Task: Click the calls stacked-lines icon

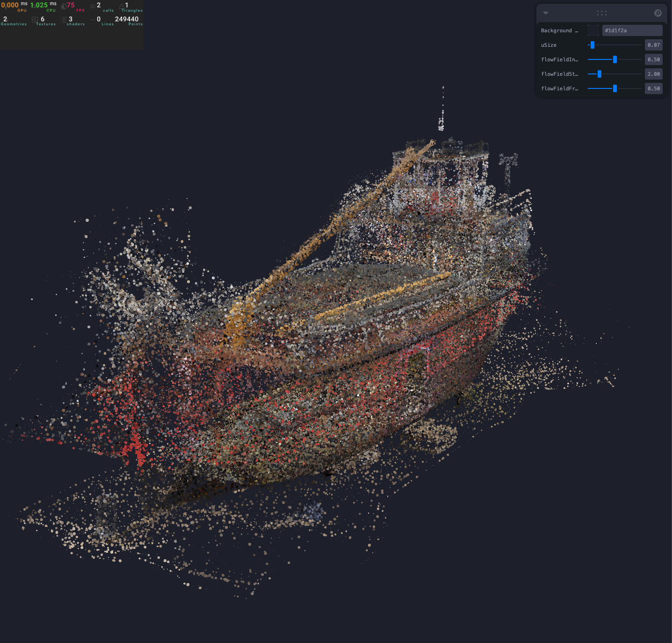Action: click(93, 6)
